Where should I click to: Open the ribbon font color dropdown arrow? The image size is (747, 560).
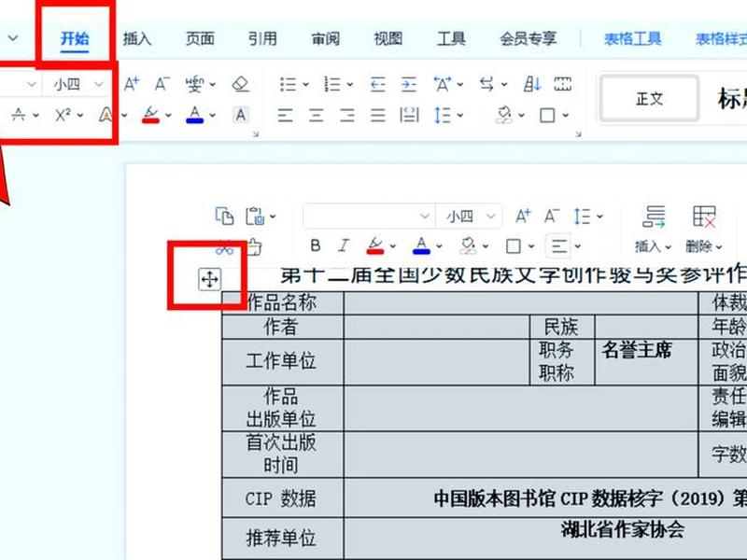coord(213,115)
